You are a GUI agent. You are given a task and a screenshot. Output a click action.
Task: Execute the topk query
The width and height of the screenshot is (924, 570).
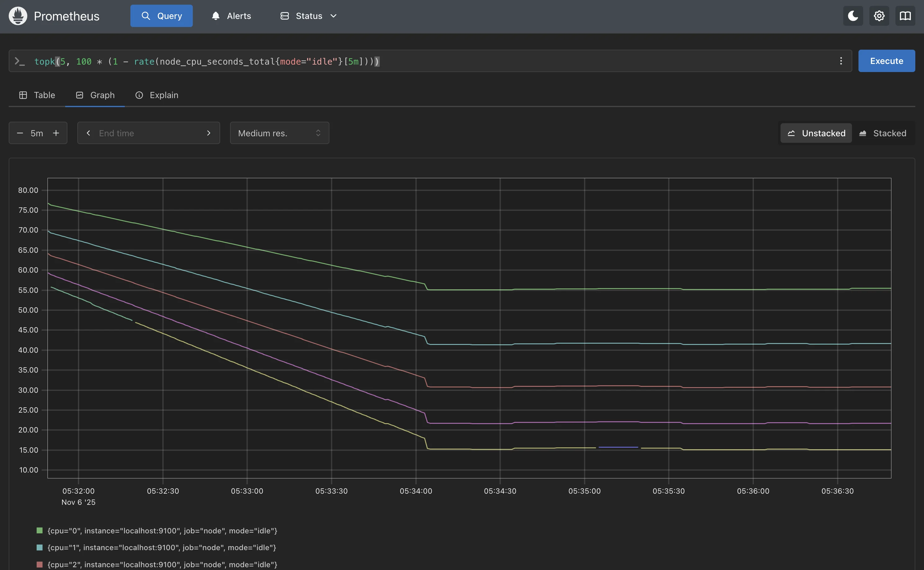887,61
